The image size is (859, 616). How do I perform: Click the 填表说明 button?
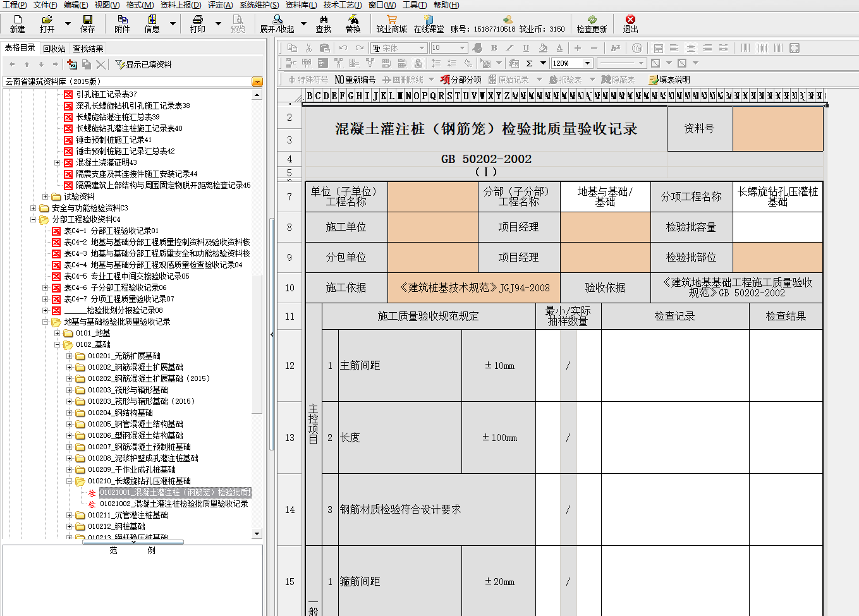[x=669, y=80]
